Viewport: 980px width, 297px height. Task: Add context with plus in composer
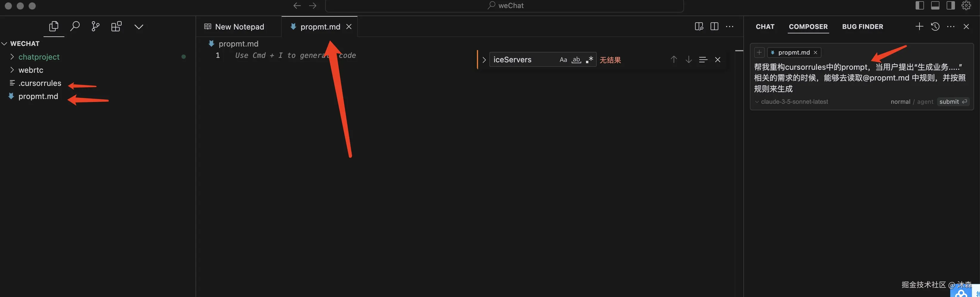(x=759, y=52)
